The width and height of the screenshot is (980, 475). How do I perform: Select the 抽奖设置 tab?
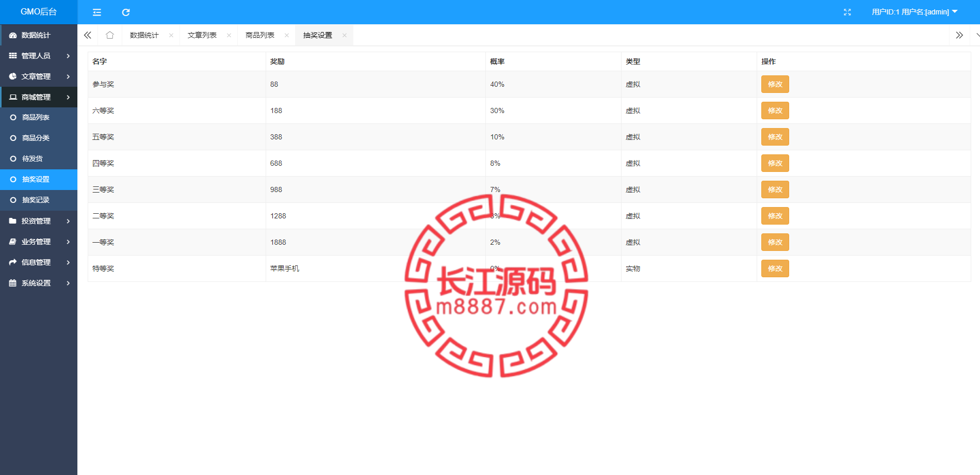(x=318, y=35)
